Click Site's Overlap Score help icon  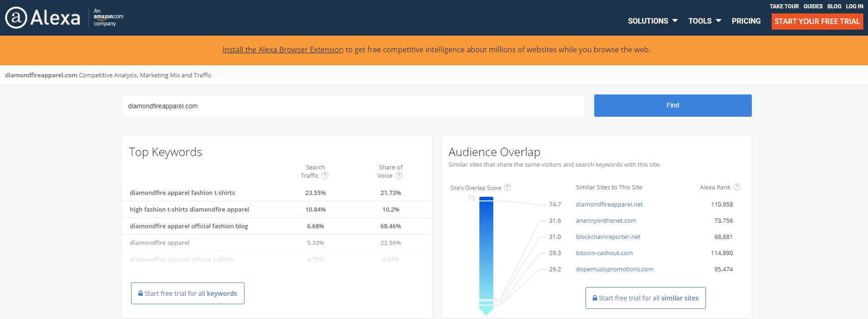pyautogui.click(x=507, y=188)
